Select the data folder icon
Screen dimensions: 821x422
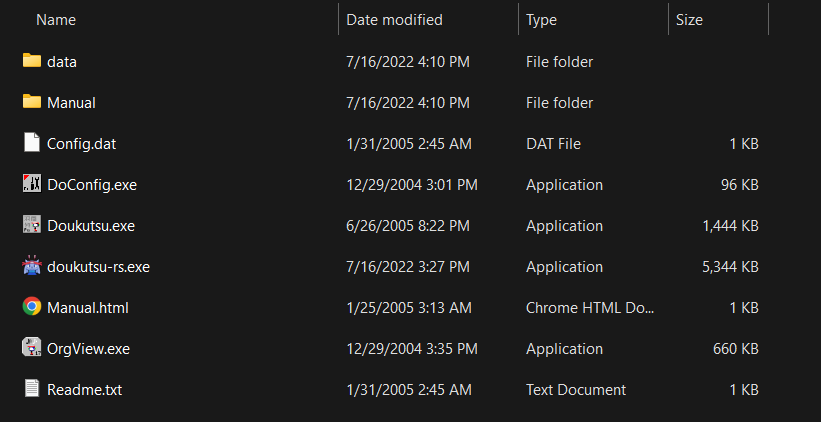pyautogui.click(x=32, y=61)
